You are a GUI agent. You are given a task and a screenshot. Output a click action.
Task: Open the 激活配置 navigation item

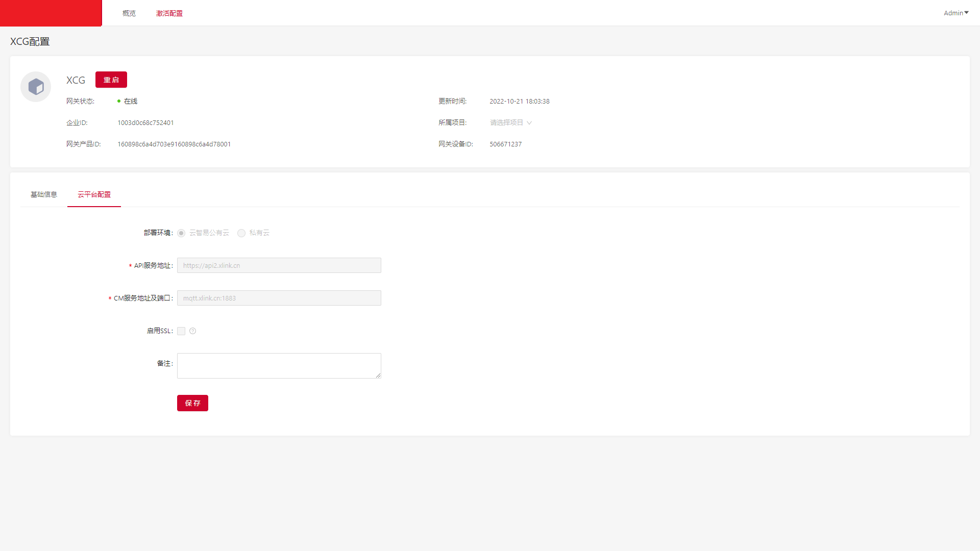click(x=169, y=13)
